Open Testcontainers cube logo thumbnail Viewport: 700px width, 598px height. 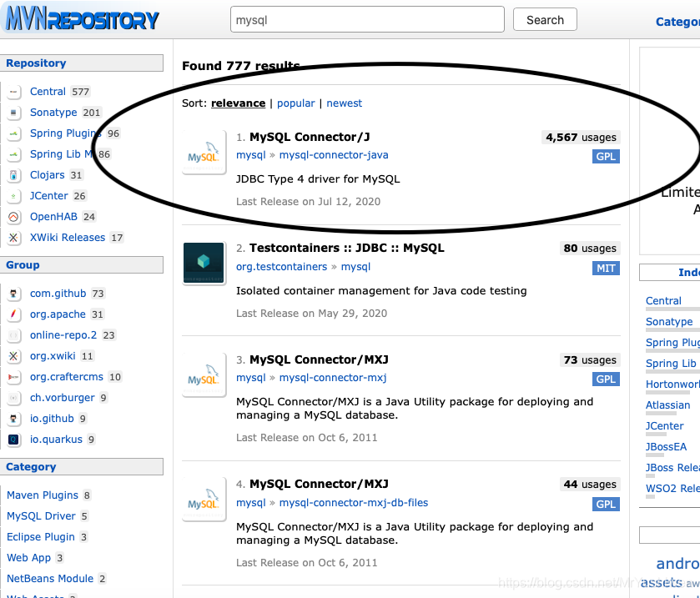point(204,263)
